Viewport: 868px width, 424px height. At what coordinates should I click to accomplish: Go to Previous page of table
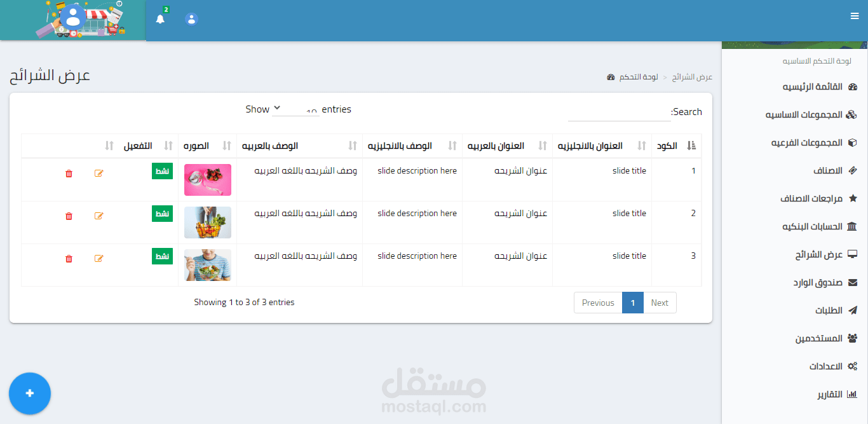598,303
